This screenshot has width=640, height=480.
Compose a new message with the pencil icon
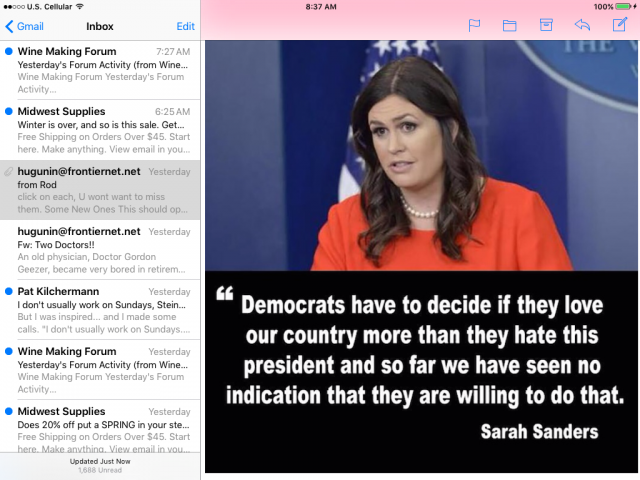click(619, 25)
